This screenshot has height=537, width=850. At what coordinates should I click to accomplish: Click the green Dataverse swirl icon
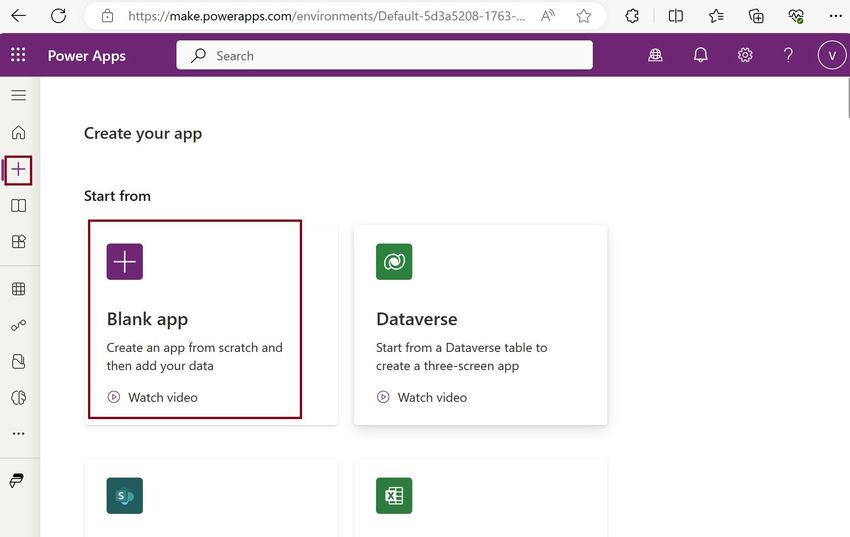tap(394, 262)
